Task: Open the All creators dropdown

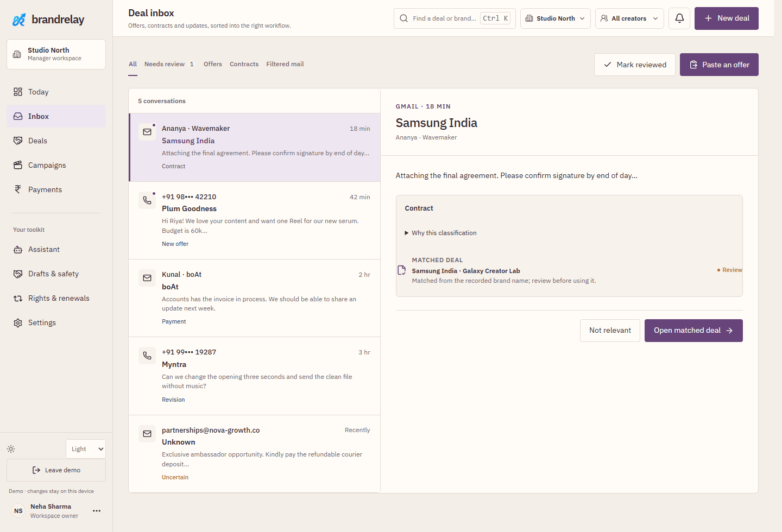Action: 629,18
